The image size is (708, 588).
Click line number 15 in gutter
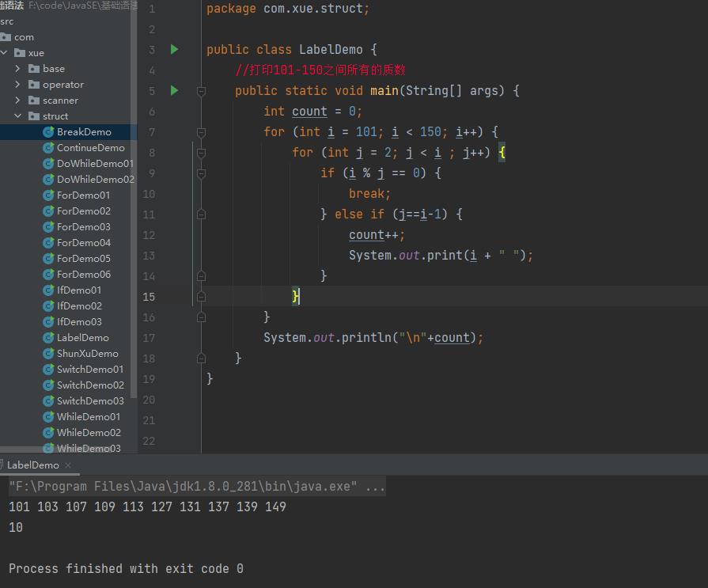point(149,297)
